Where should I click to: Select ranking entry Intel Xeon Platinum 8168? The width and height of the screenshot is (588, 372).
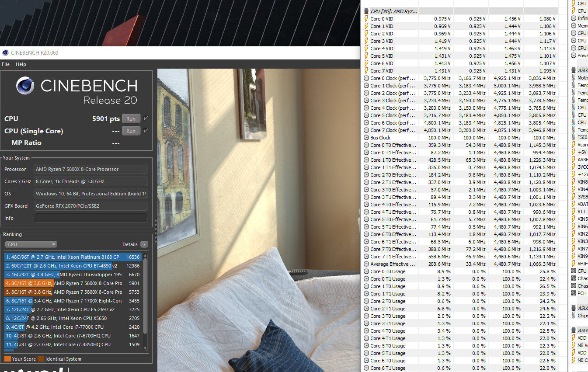(x=73, y=257)
